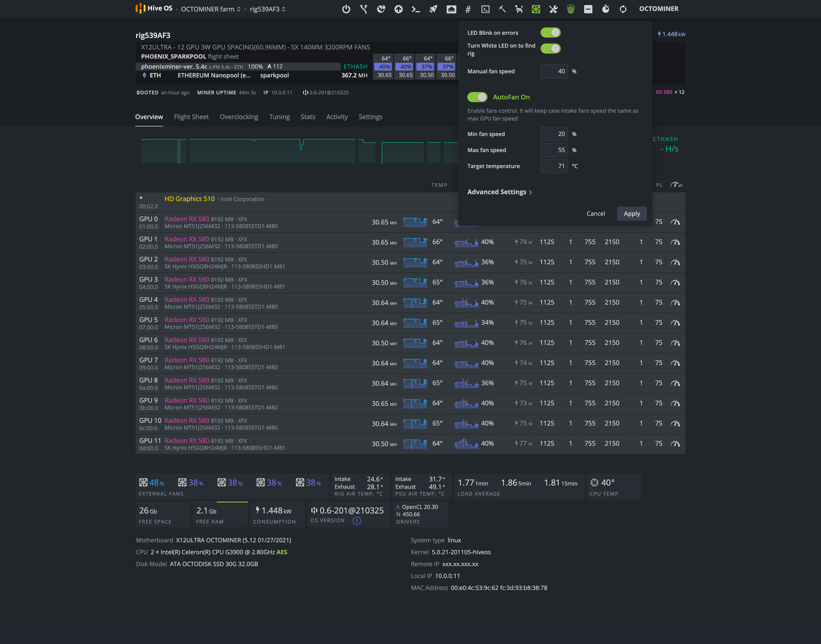Click the upgrade up-arrow icon
The width and height of the screenshot is (821, 644).
pyautogui.click(x=398, y=9)
